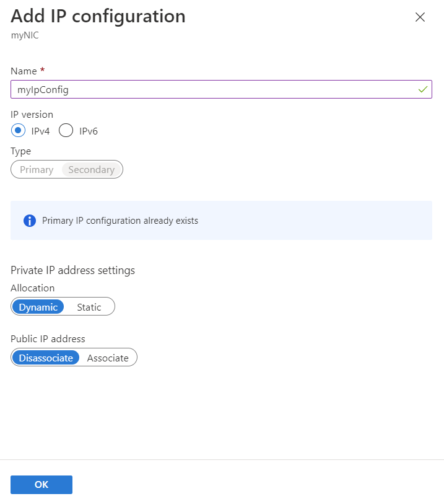This screenshot has width=444, height=504.
Task: Click the green validation checkmark icon
Action: click(422, 90)
